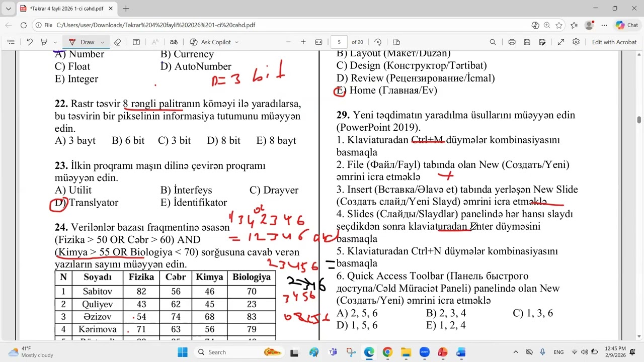Click answer option "C) 3 bit"

tap(175, 141)
